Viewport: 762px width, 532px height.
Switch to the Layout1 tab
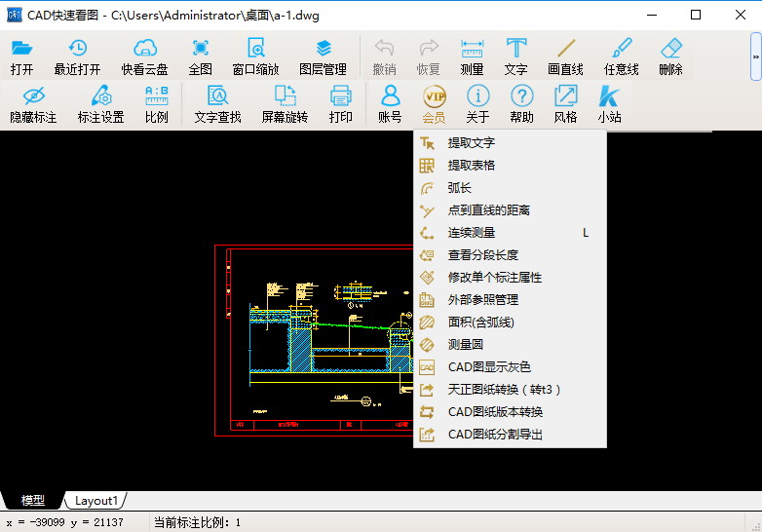96,501
